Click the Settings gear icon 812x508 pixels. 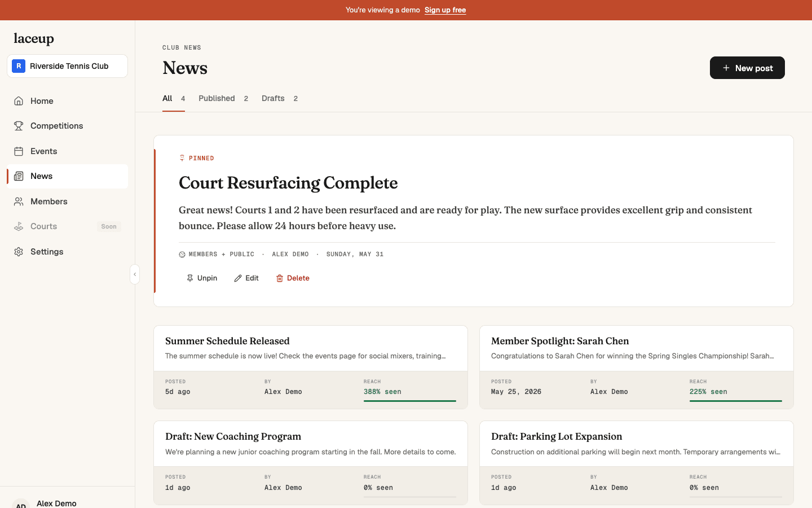19,252
